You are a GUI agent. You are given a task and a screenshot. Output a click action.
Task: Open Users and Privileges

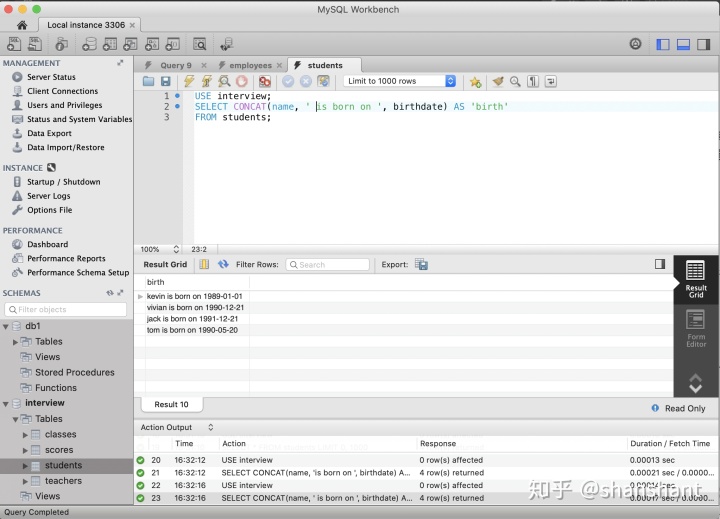[x=64, y=105]
